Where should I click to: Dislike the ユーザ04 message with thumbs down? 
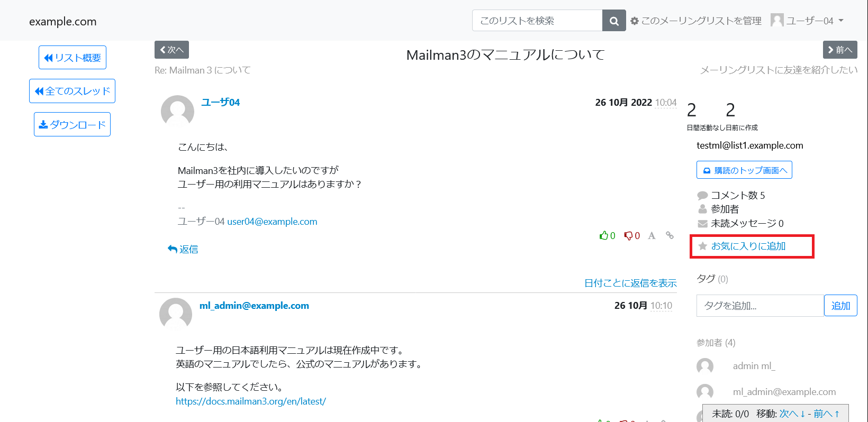point(632,236)
